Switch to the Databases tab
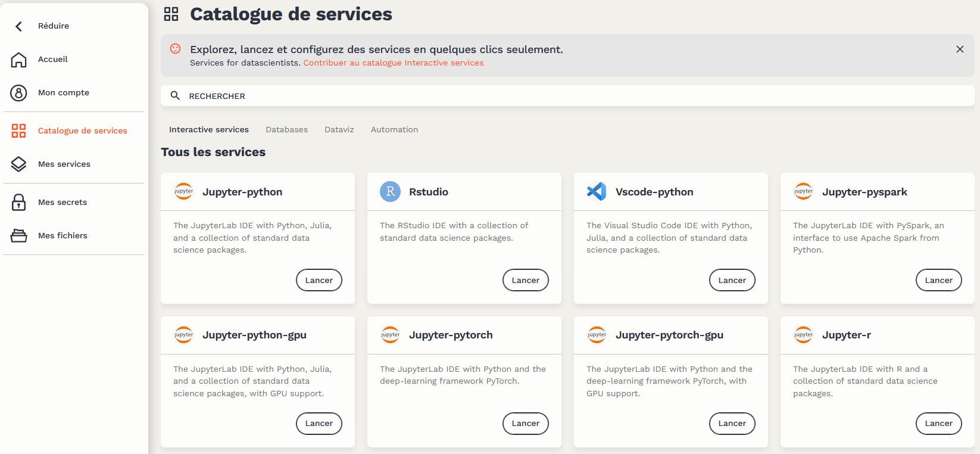980x454 pixels. [x=286, y=130]
